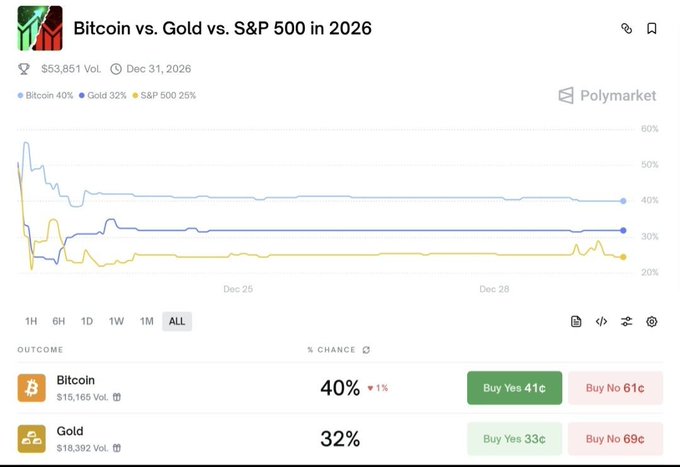Click Buy No 61¢ for Bitcoin
The height and width of the screenshot is (467, 680).
click(x=615, y=388)
